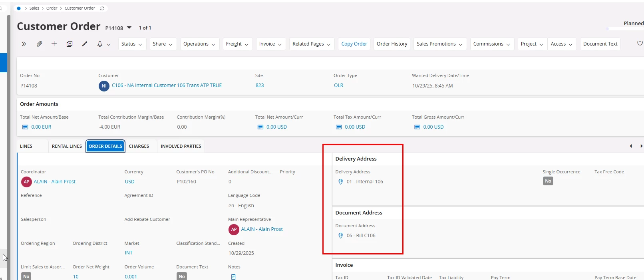Toggle the Limit Sales to Assortment switch

tap(26, 276)
